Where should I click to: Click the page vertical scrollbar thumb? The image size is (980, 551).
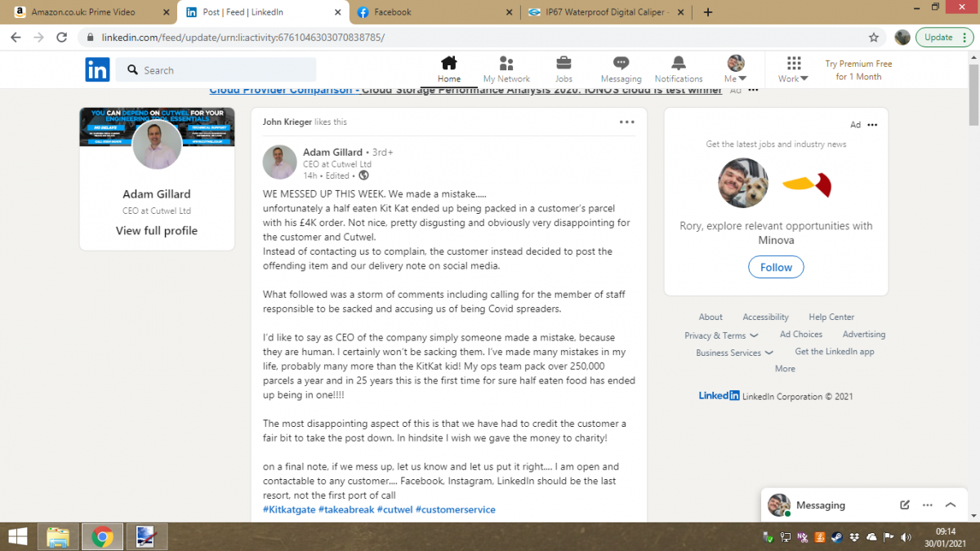973,94
